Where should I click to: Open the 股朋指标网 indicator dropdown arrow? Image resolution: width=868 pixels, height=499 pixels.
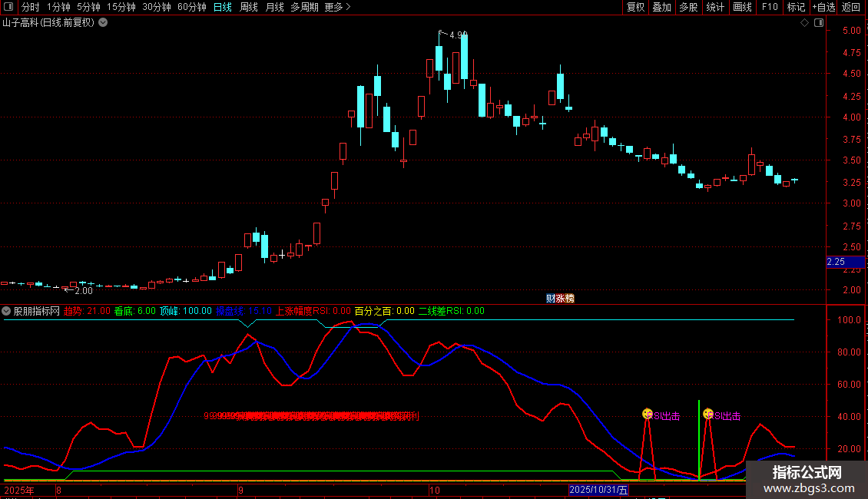(6, 311)
